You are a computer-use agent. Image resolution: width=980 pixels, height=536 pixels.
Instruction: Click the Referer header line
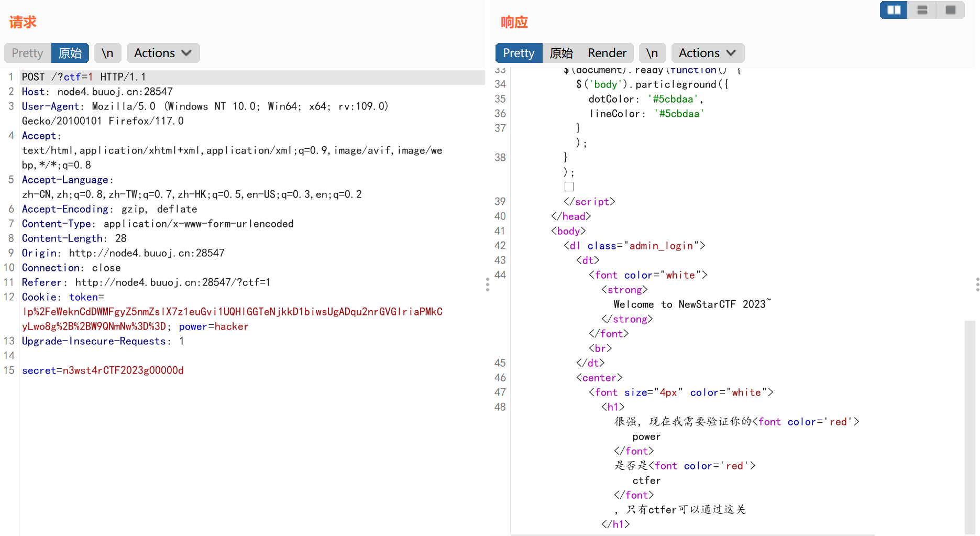(146, 282)
